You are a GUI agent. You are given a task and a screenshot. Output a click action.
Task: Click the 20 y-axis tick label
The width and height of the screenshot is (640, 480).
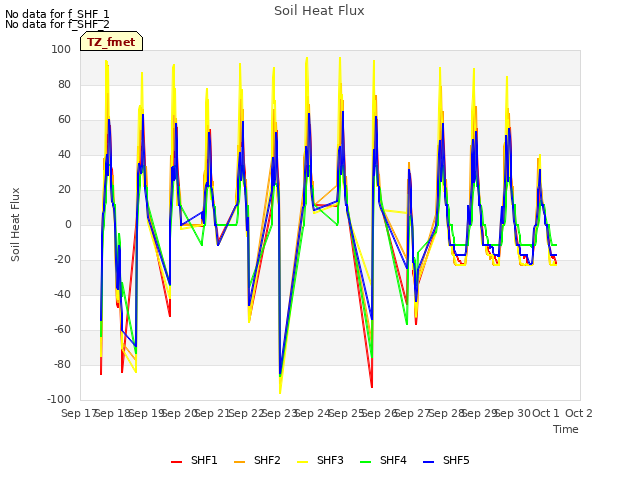(64, 190)
